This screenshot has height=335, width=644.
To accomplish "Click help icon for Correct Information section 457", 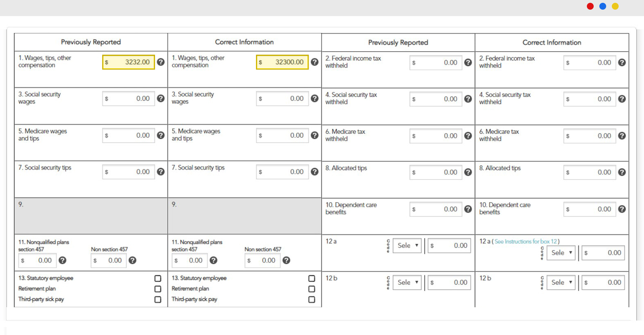I will (214, 260).
